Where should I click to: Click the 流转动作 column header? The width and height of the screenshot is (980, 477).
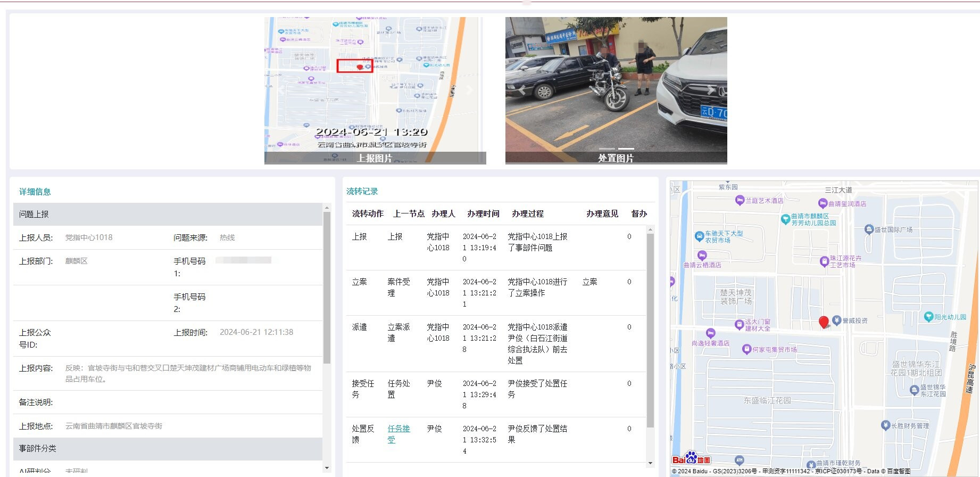[368, 213]
